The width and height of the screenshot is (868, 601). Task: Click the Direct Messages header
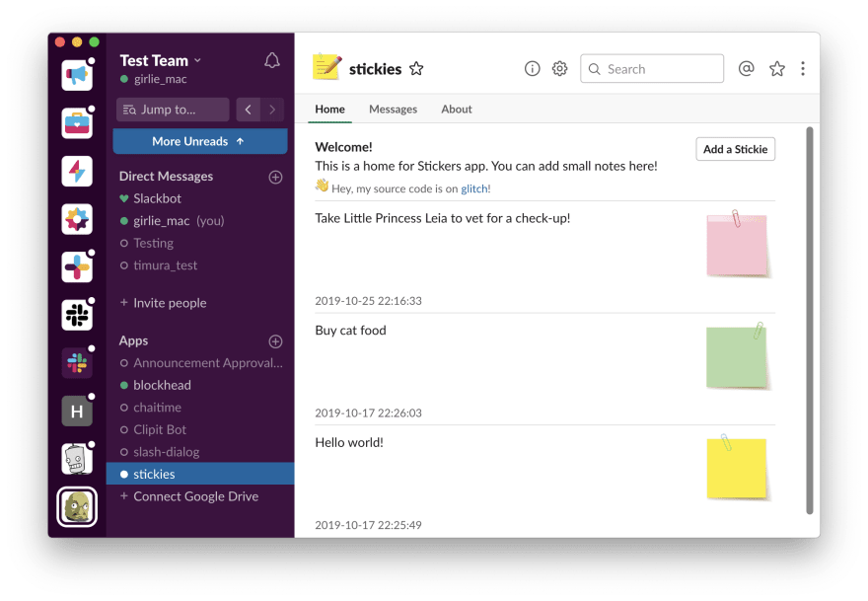pos(166,176)
